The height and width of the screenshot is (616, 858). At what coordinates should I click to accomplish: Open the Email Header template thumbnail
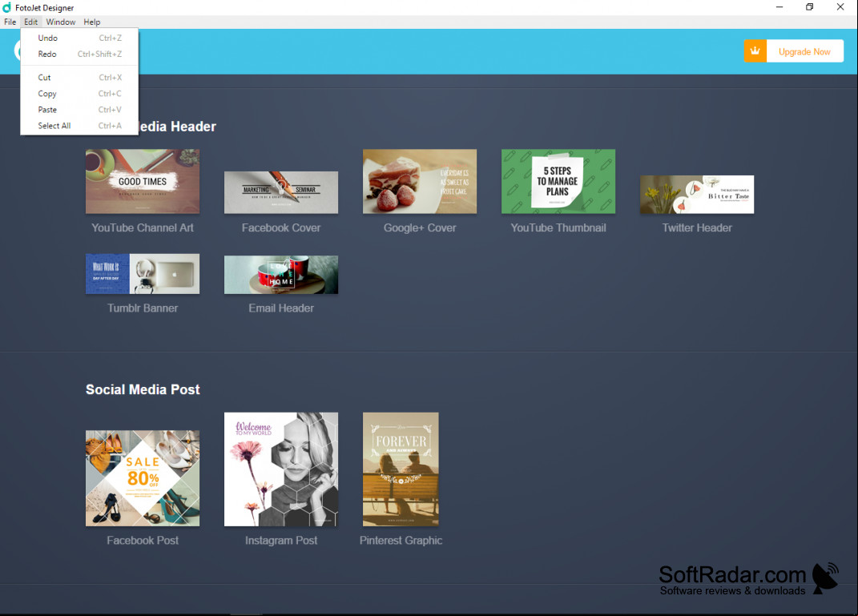(x=280, y=275)
